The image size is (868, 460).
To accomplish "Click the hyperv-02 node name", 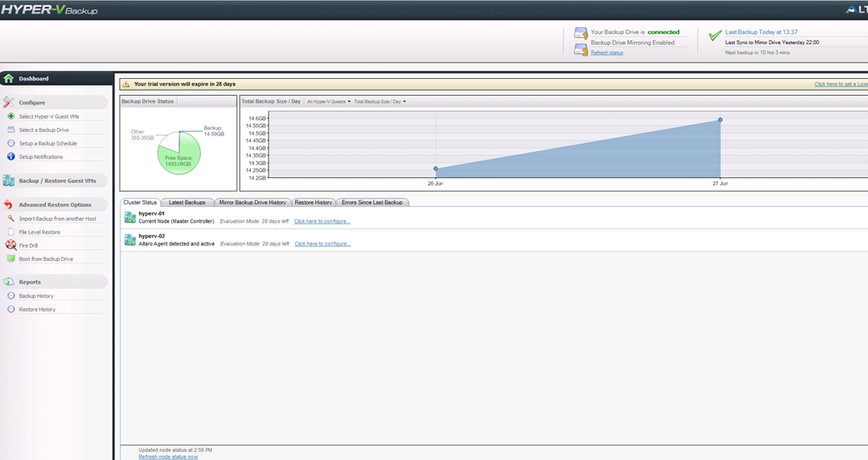I will pos(152,236).
